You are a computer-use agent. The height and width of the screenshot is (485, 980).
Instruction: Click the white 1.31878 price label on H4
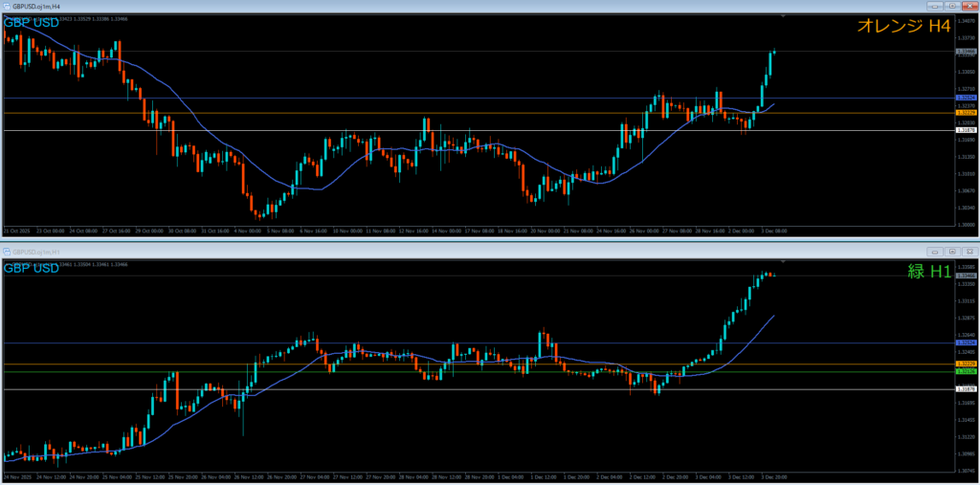click(966, 130)
